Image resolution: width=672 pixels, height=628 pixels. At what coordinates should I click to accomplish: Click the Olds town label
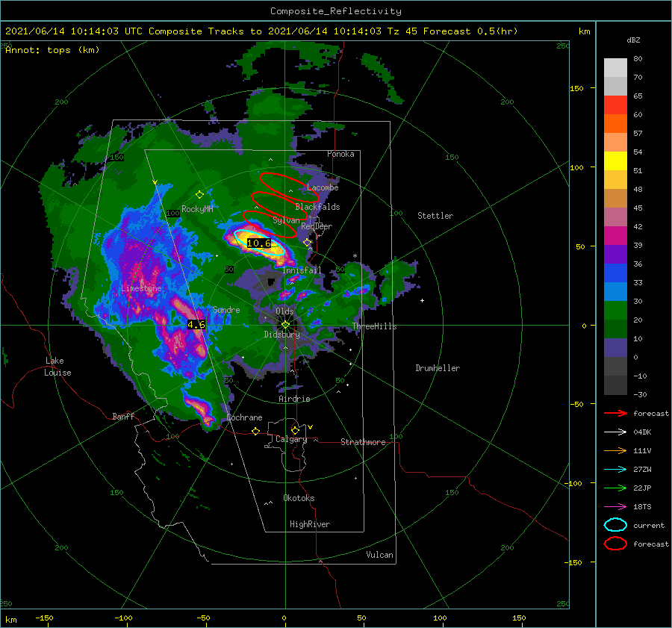point(284,311)
